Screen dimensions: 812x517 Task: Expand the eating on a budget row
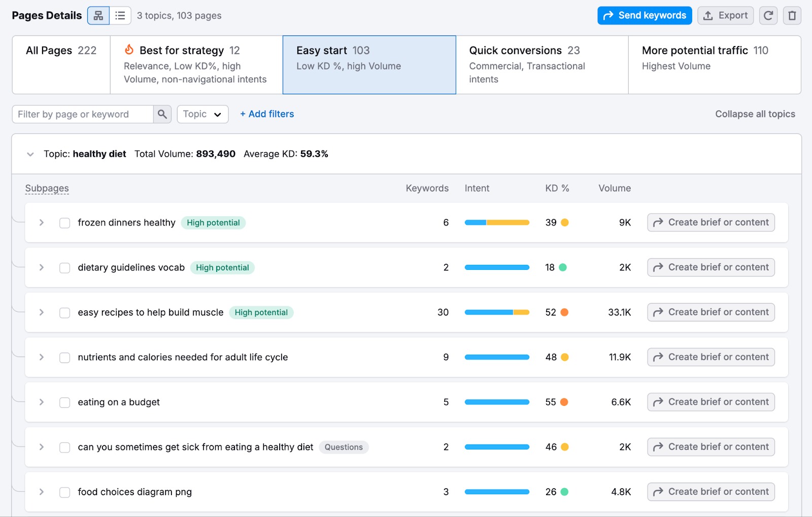(42, 402)
